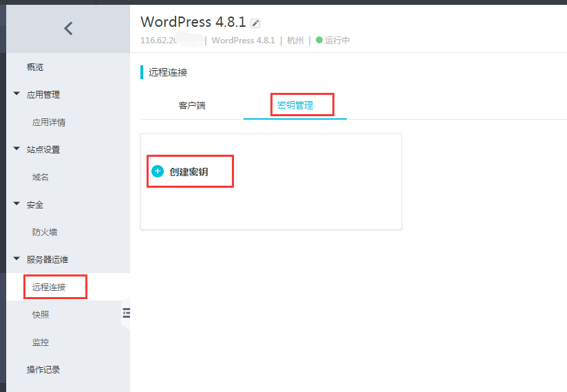Click the plus icon beside 创建密钥
The image size is (567, 392).
tap(158, 171)
